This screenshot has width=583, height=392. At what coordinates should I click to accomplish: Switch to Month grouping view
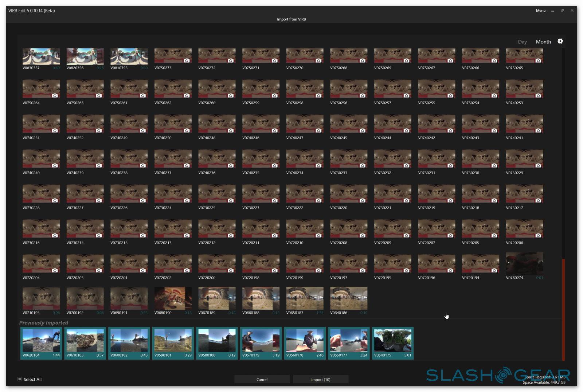(543, 42)
